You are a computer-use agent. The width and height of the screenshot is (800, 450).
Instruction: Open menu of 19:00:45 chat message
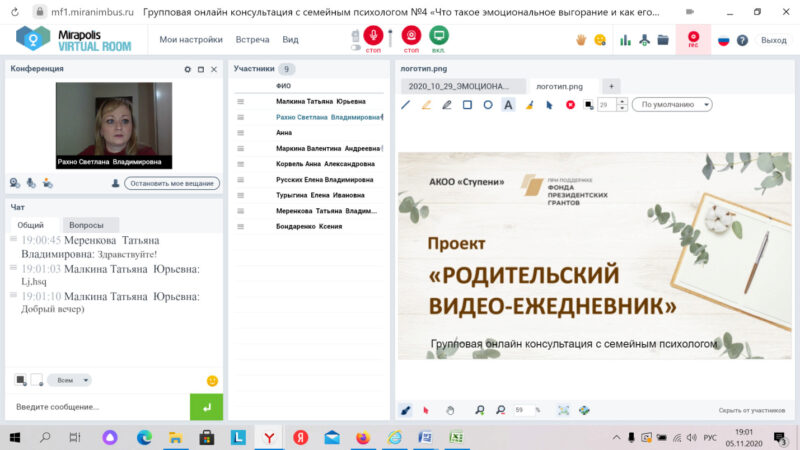13,239
